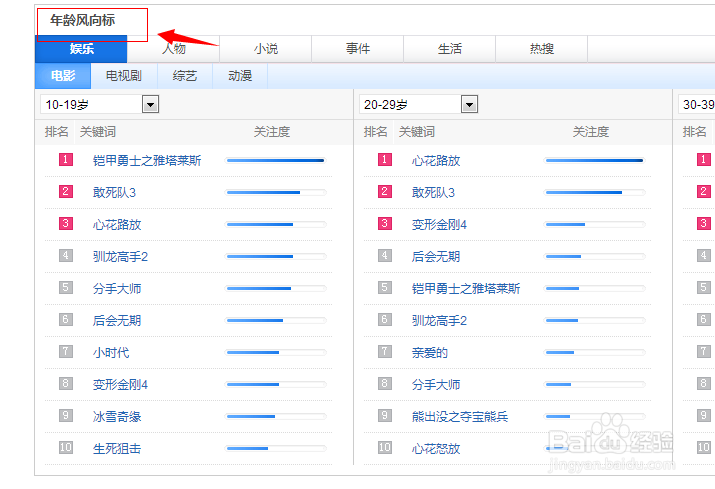Switch to the 事件 tab
The height and width of the screenshot is (489, 715).
[x=358, y=49]
